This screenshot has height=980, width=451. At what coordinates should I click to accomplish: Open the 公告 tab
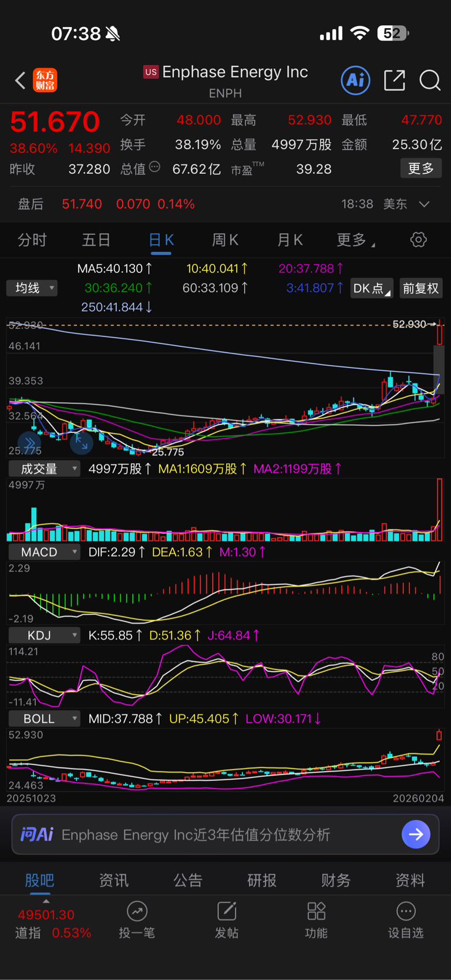[188, 880]
